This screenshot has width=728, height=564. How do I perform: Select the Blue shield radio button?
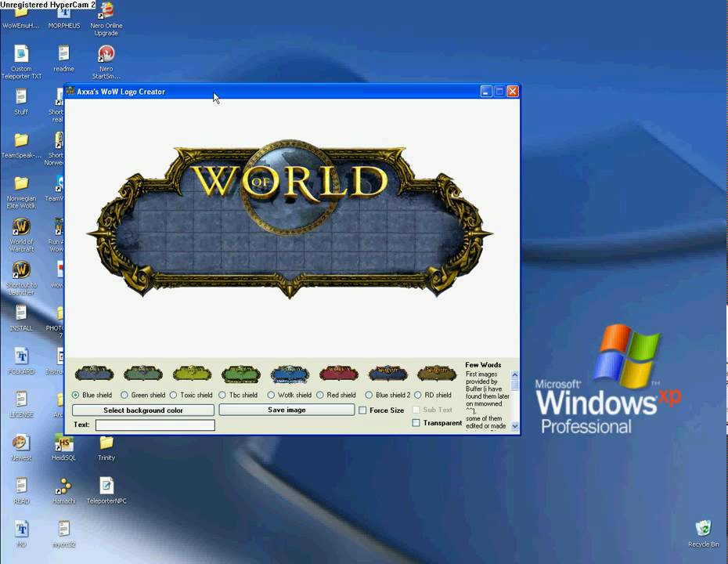point(75,395)
